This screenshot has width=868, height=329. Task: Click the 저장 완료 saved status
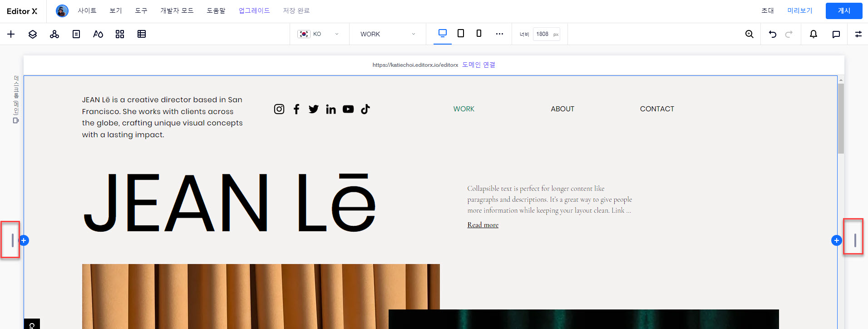tap(296, 10)
